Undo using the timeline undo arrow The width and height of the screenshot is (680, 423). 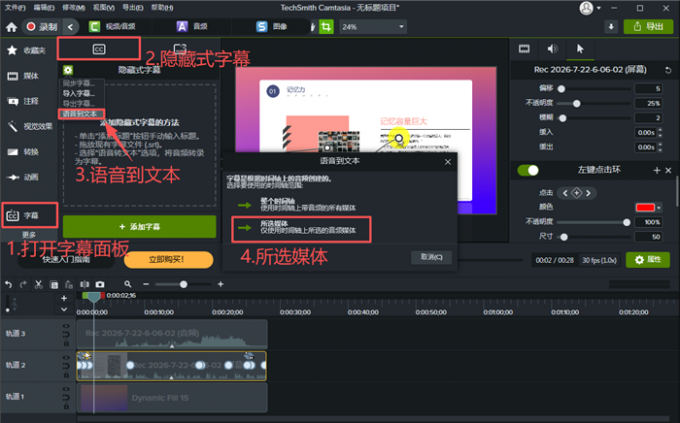coord(8,284)
